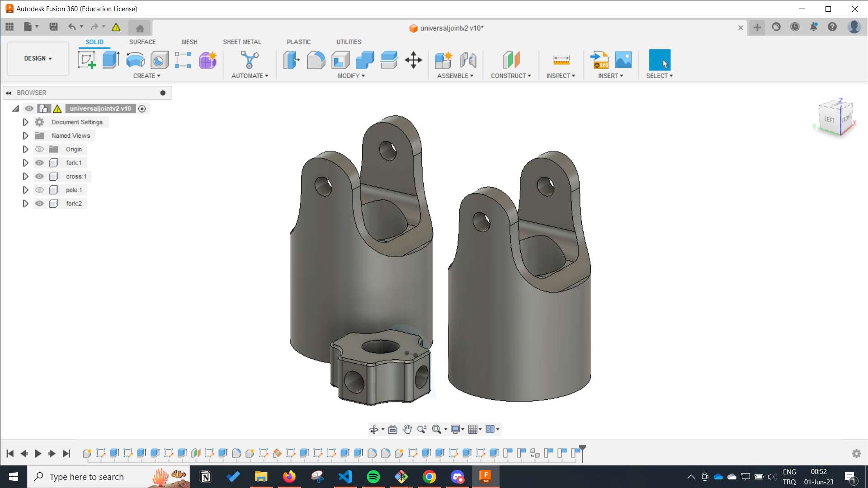This screenshot has height=488, width=868.
Task: Jump to timeline beginning
Action: pyautogui.click(x=10, y=453)
